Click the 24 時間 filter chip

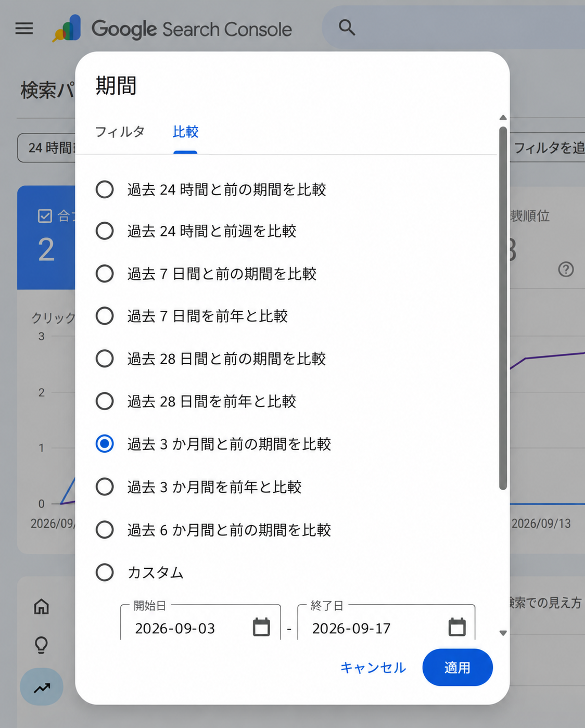[x=46, y=148]
